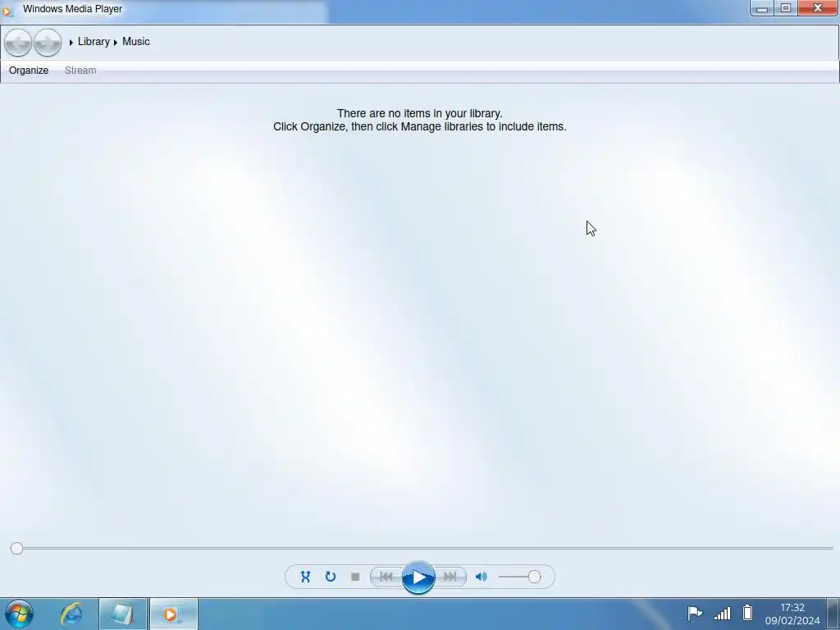Viewport: 840px width, 630px height.
Task: Expand the arrow before Music
Action: point(115,43)
